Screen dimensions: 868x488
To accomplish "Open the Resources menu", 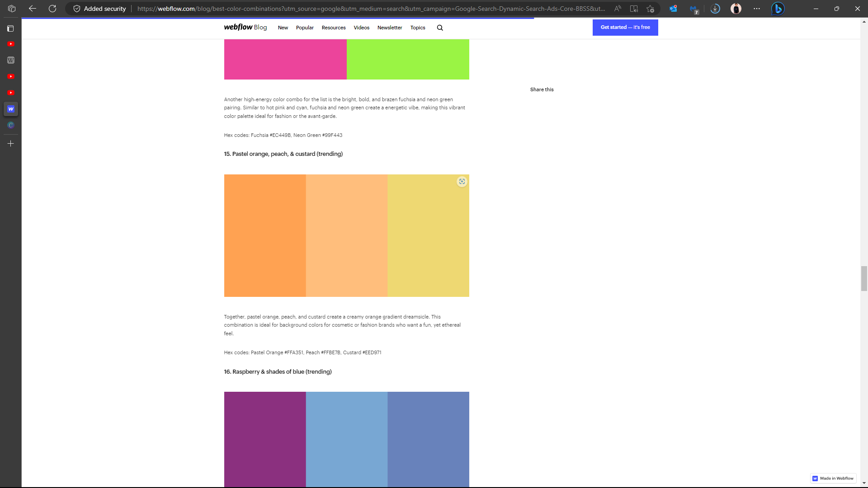I will 333,28.
